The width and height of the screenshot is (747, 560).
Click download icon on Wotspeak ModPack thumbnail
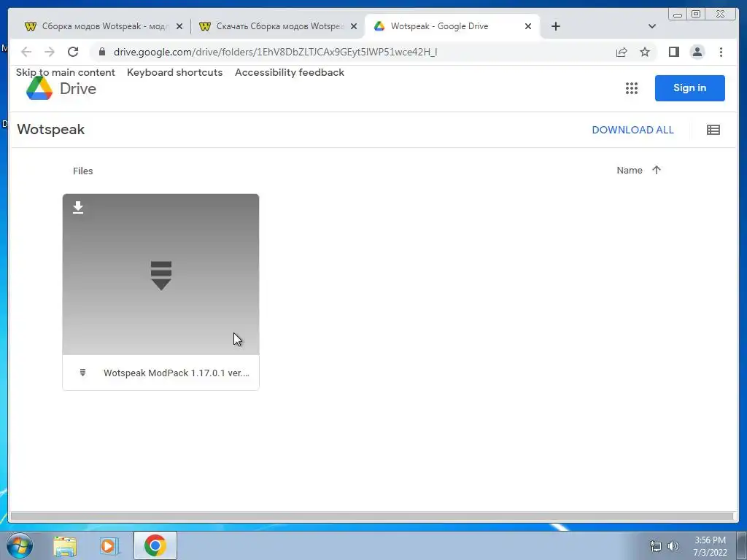pyautogui.click(x=78, y=207)
